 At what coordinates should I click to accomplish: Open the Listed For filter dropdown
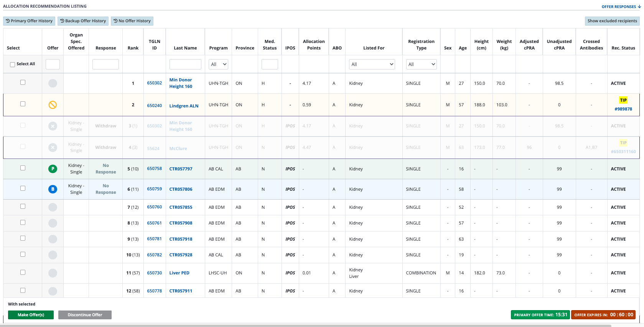tap(372, 64)
